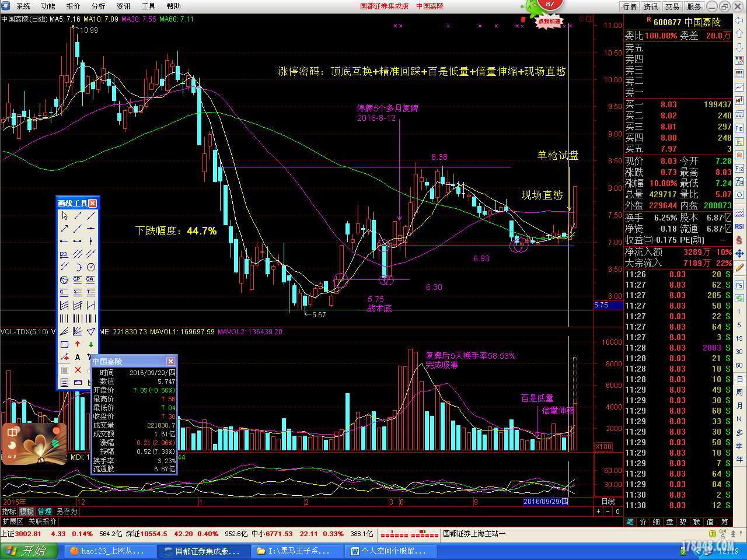Click the minus zoom button beside 日线
Screen dimensions: 747x560
(x=608, y=511)
